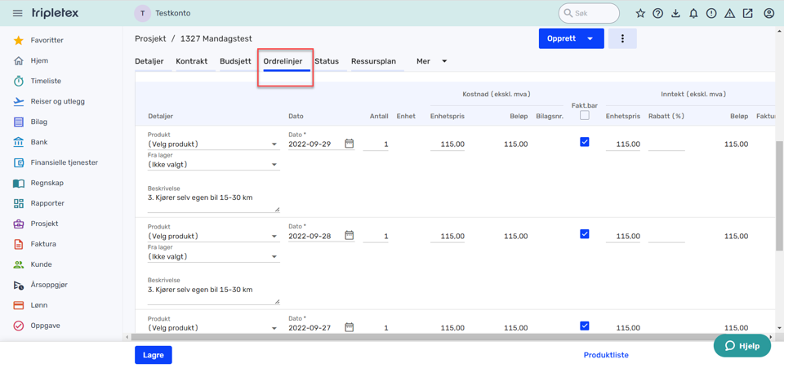Switch to the Kontrakt tab
This screenshot has width=785, height=370.
pos(191,62)
